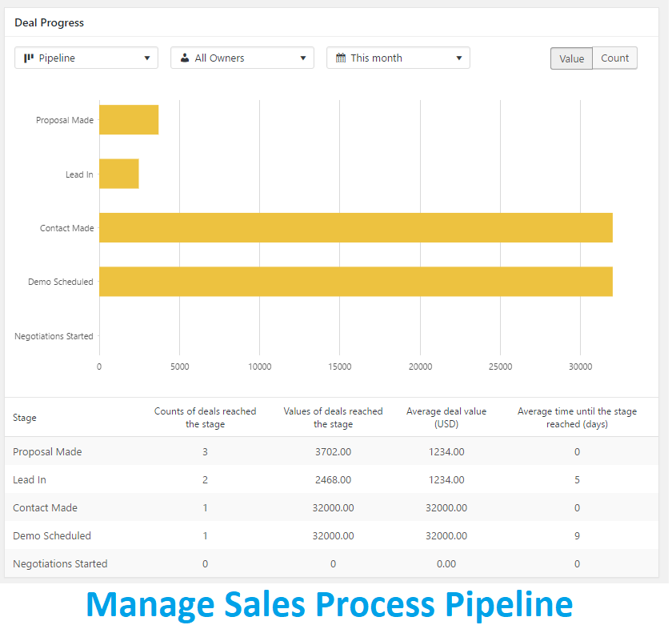This screenshot has height=629, width=672.
Task: Click deal count 3 in Proposal Made row
Action: (x=205, y=452)
